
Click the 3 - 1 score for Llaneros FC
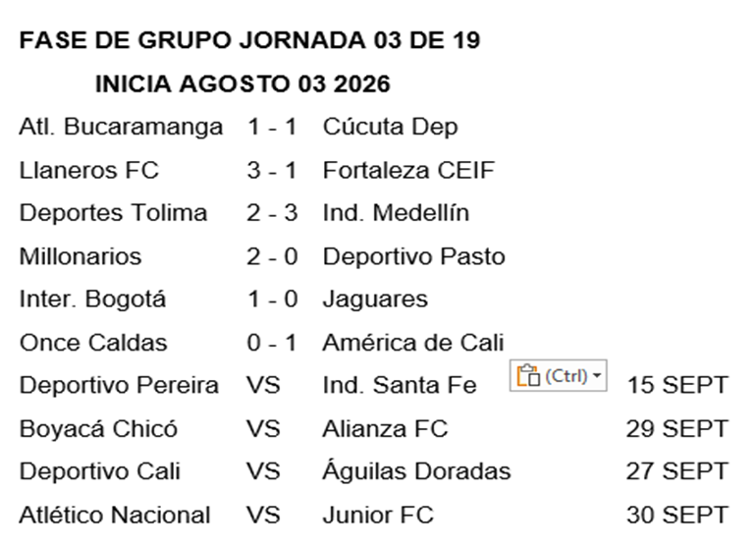pyautogui.click(x=272, y=170)
